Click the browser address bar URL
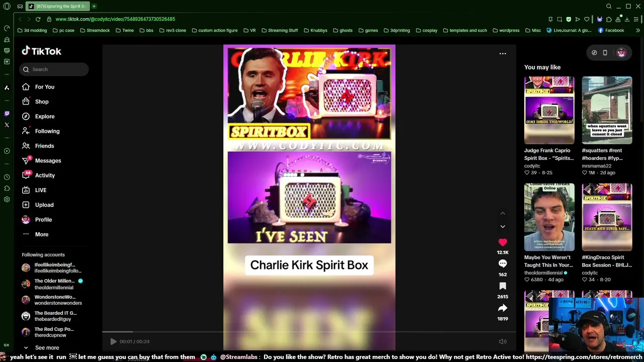The image size is (644, 362). (x=115, y=19)
